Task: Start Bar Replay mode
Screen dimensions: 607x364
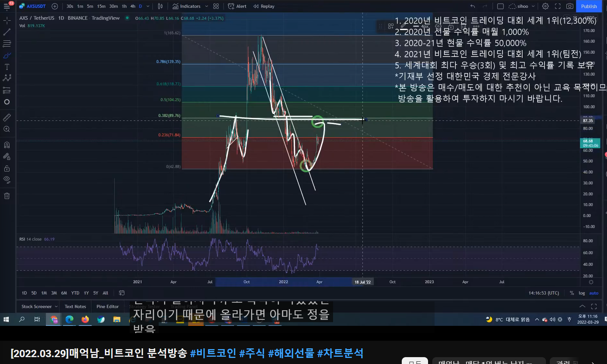Action: [x=264, y=6]
